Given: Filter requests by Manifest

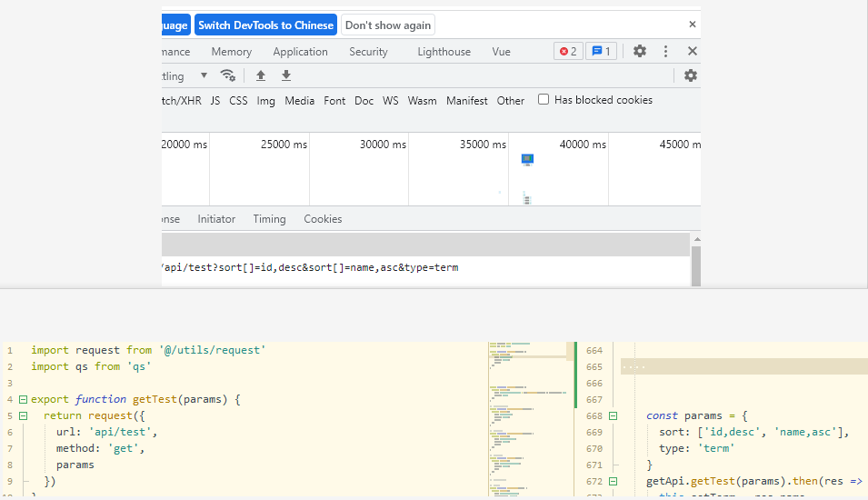Looking at the screenshot, I should (x=466, y=101).
